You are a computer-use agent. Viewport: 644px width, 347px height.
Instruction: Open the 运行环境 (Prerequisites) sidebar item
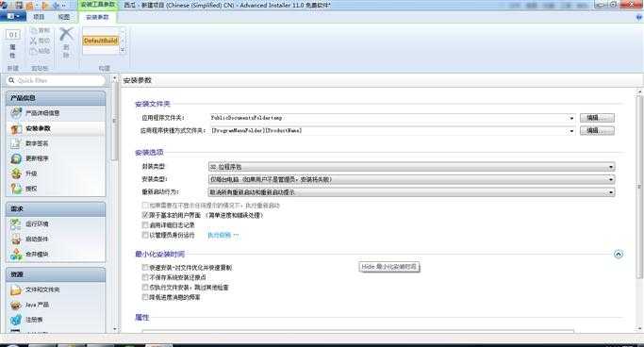click(56, 223)
